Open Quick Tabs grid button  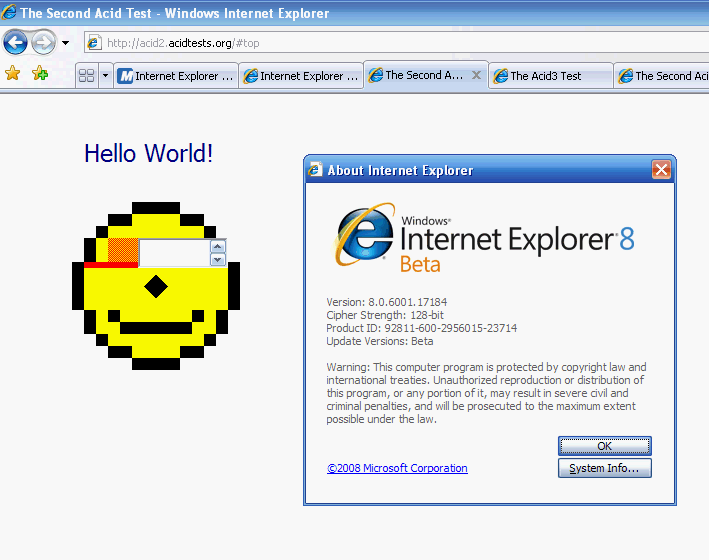click(86, 76)
